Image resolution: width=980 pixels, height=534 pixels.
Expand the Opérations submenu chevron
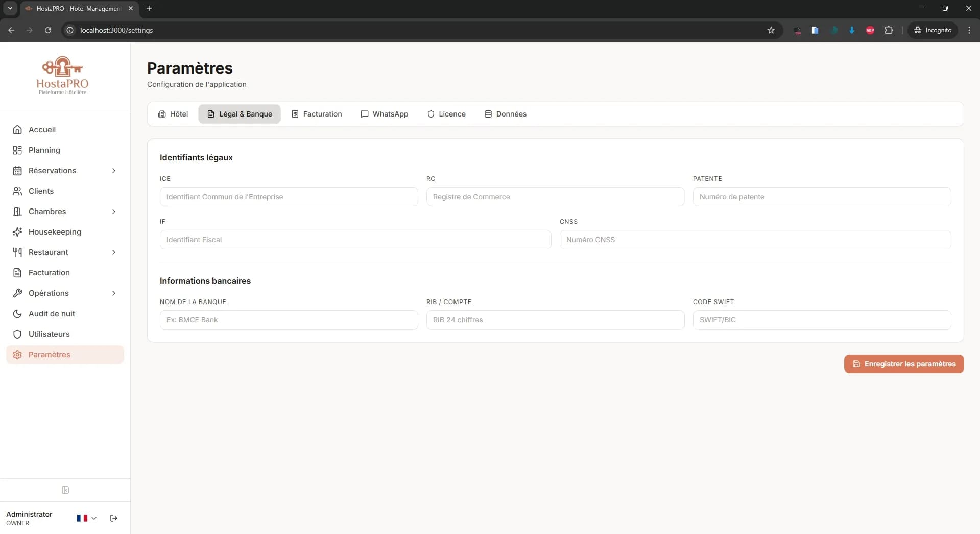click(x=114, y=293)
